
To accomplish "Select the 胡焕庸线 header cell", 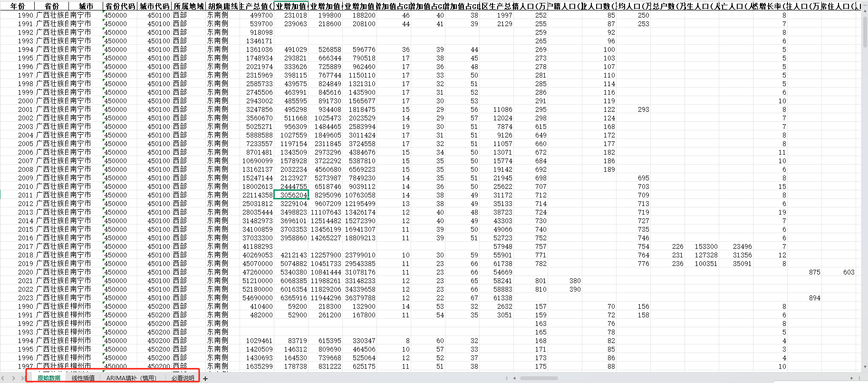I will pyautogui.click(x=223, y=6).
